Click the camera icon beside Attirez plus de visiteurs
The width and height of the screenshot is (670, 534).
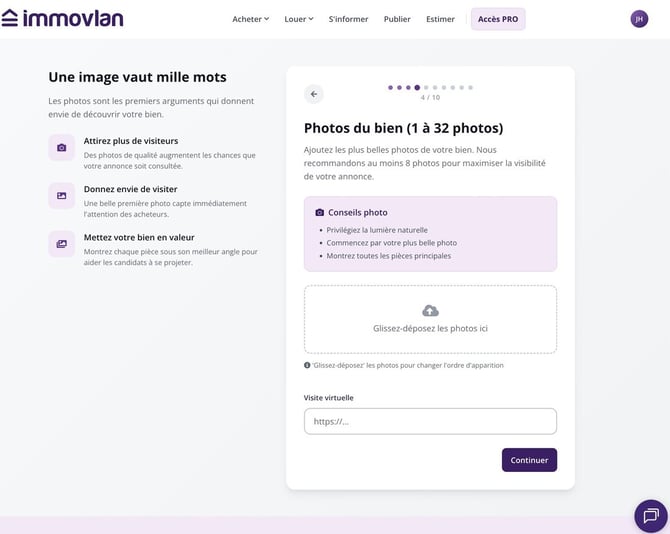point(62,148)
